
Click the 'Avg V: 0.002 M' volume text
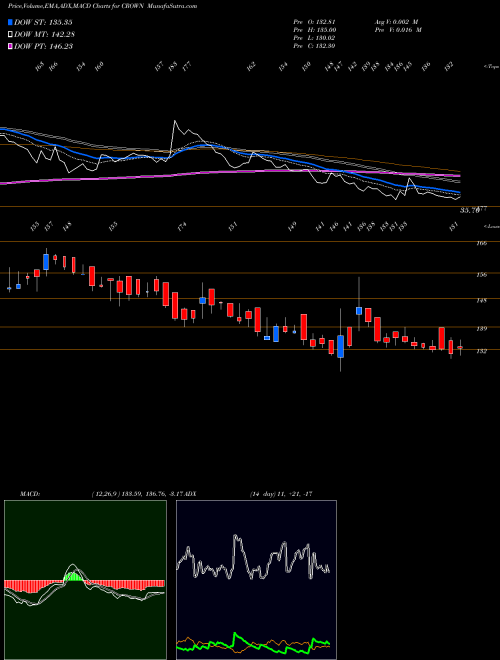[396, 21]
